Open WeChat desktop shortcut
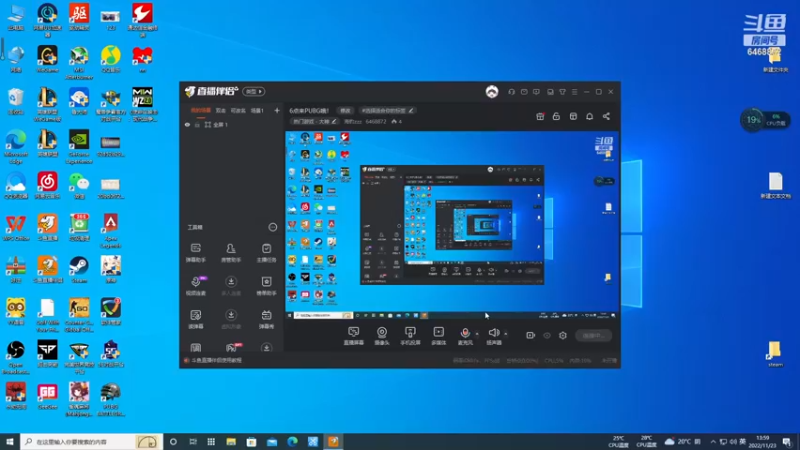The height and width of the screenshot is (450, 800). coord(79,185)
